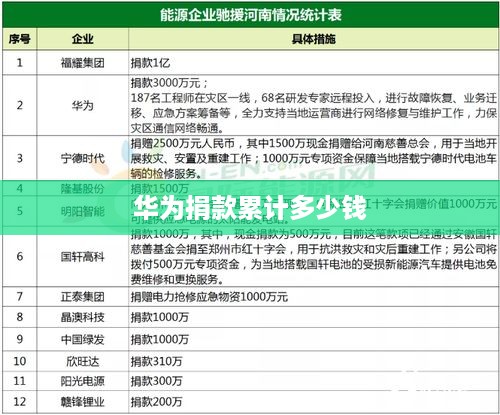This screenshot has width=500, height=415.
Task: Click serial number 11 beside 阳光电源
Action: pos(19,381)
